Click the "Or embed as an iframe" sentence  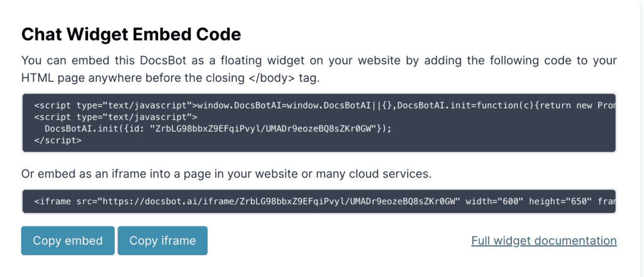tap(226, 173)
